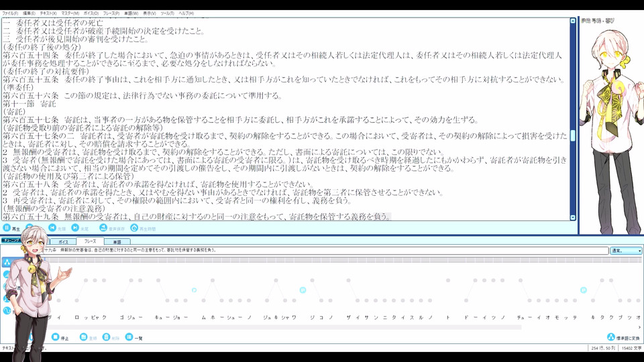644x362 pixels.
Task: Click the phrase timeline horizontal scrollbar
Action: click(283, 327)
